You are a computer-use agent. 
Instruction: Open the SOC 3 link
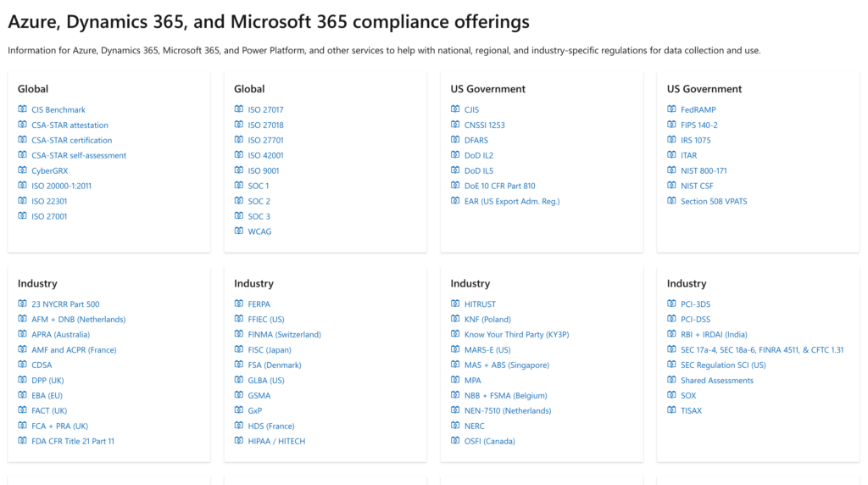coord(259,216)
